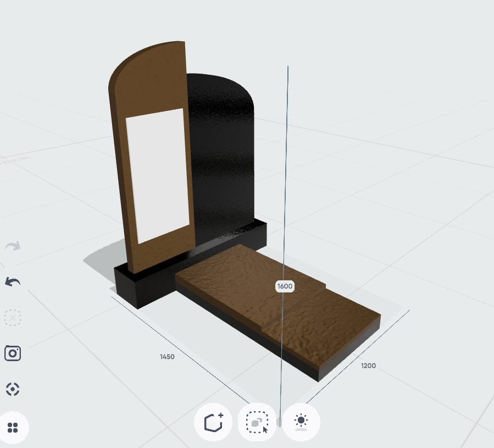Select the white plaque on the headstone
This screenshot has height=448, width=494.
pyautogui.click(x=158, y=175)
